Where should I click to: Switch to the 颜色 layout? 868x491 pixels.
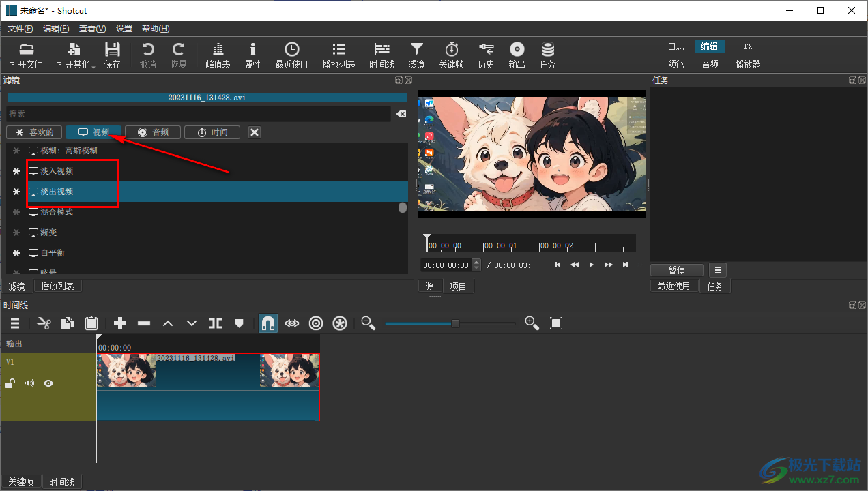[x=676, y=64]
